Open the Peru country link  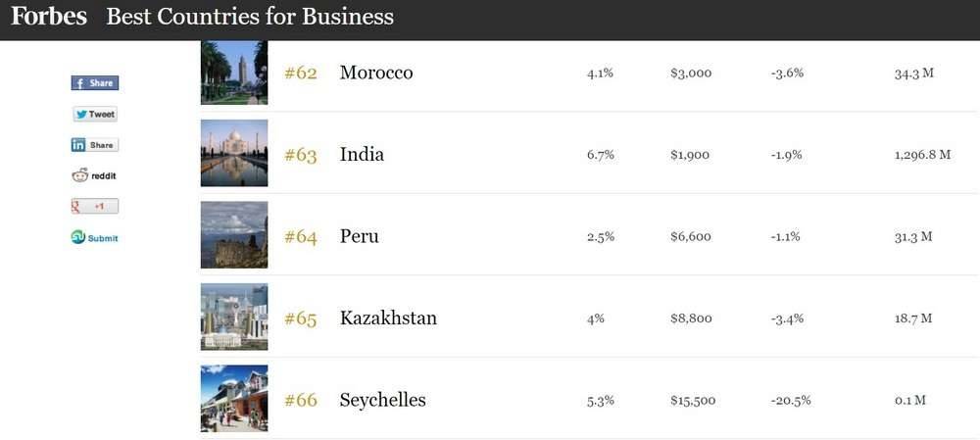pyautogui.click(x=359, y=237)
